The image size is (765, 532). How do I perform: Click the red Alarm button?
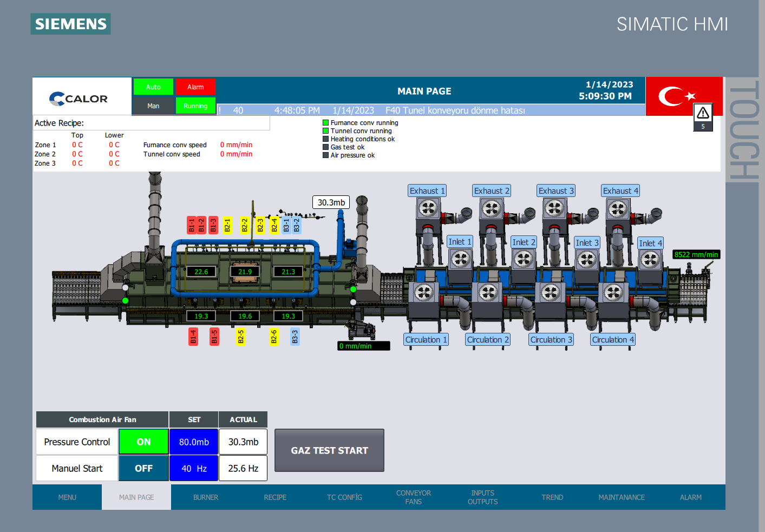(x=195, y=87)
